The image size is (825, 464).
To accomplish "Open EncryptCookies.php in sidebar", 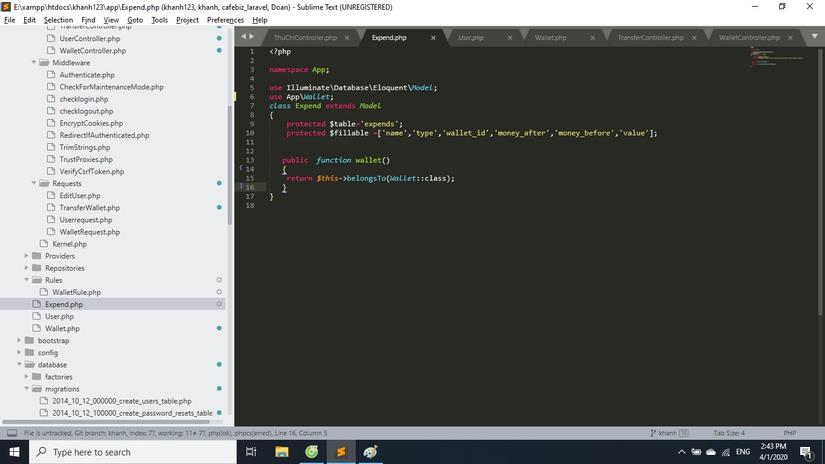I will 91,123.
